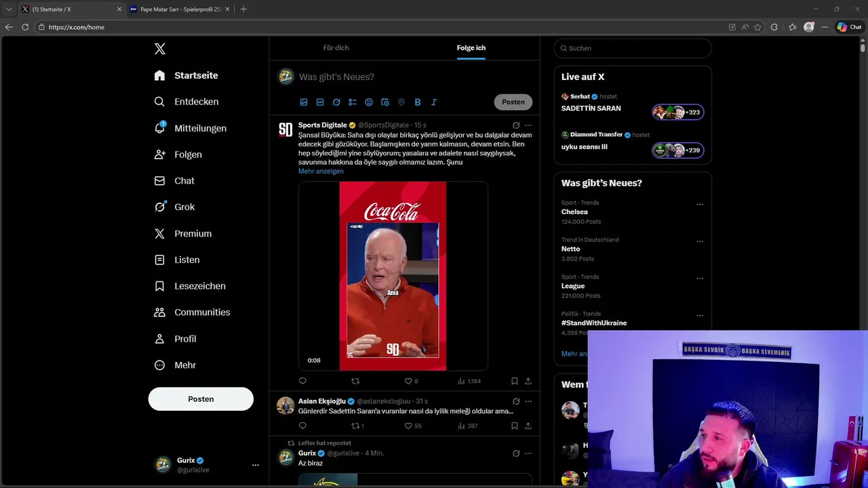Screen dimensions: 868x488
Task: View Sports Digitale post analytics 1,184
Action: 469,381
